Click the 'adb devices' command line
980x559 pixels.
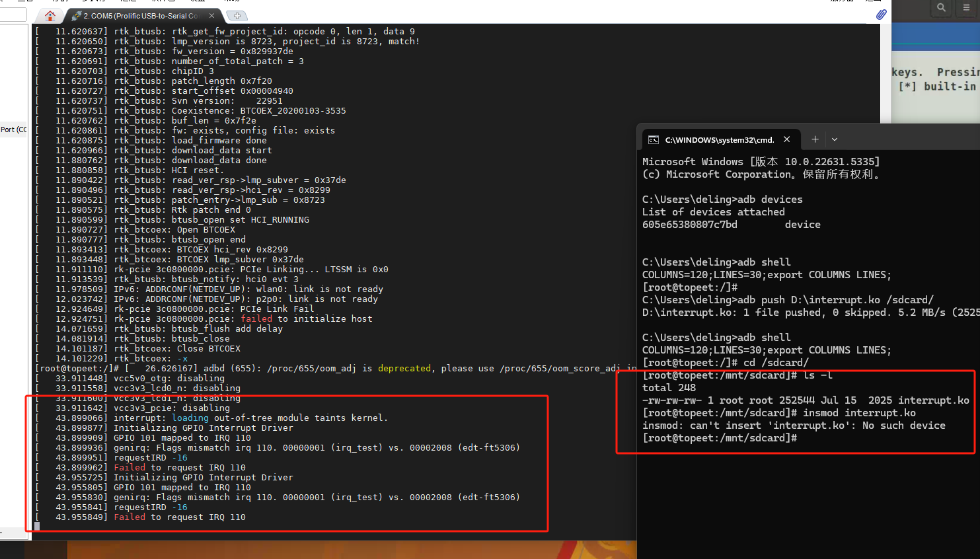(722, 200)
